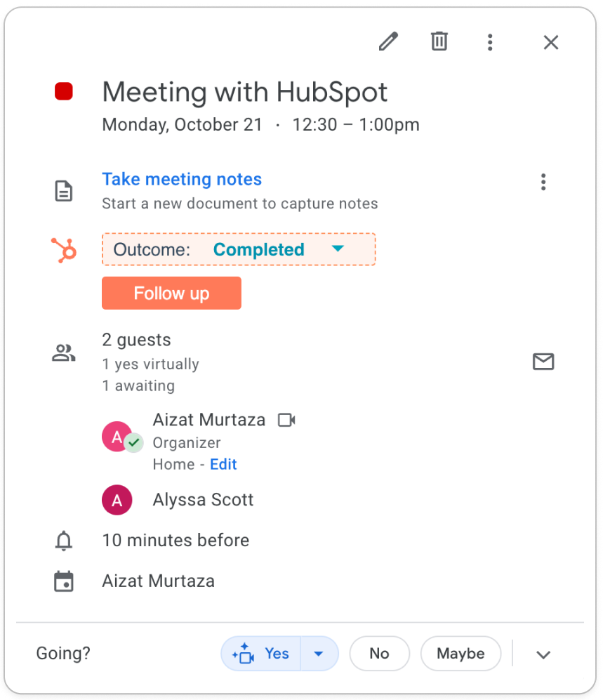Open meeting notes three-dot options
The height and width of the screenshot is (700, 603).
click(x=543, y=182)
